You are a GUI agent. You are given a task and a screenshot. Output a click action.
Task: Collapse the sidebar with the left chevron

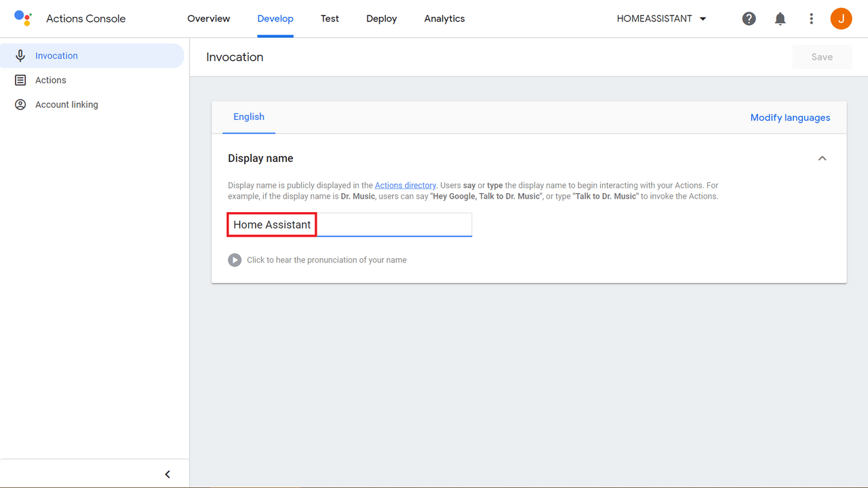click(167, 474)
